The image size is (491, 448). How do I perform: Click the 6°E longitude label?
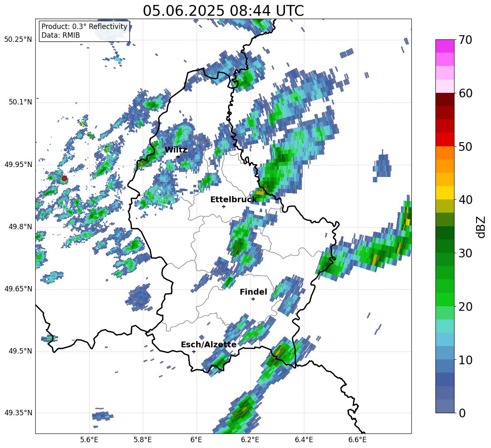click(x=196, y=440)
